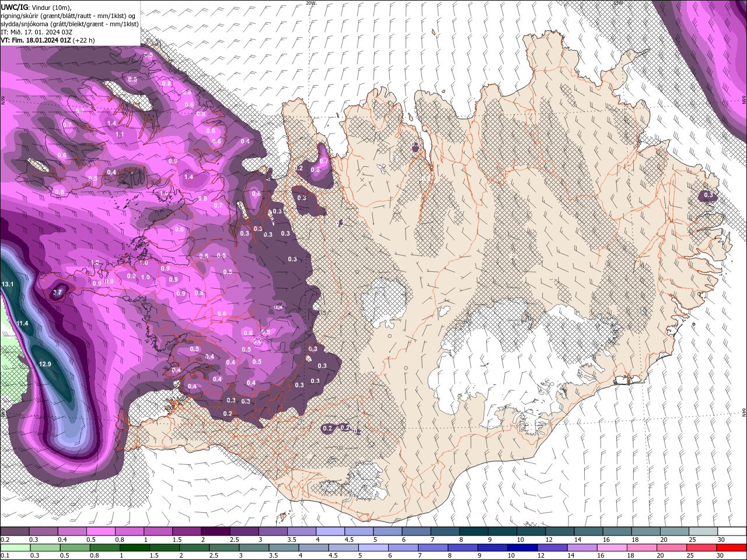Pick the grey-purple 0.2–0.3 snow legend swatch
Viewport: 747px width, 560px height.
(14, 531)
